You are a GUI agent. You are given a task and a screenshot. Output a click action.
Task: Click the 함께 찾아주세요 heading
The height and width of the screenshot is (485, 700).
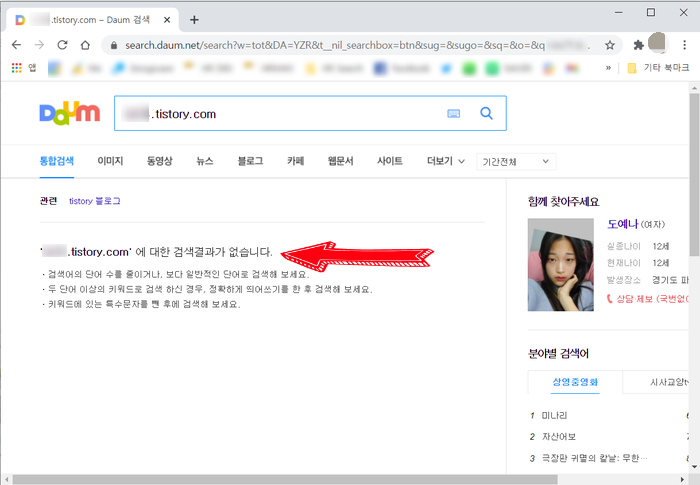(x=563, y=201)
